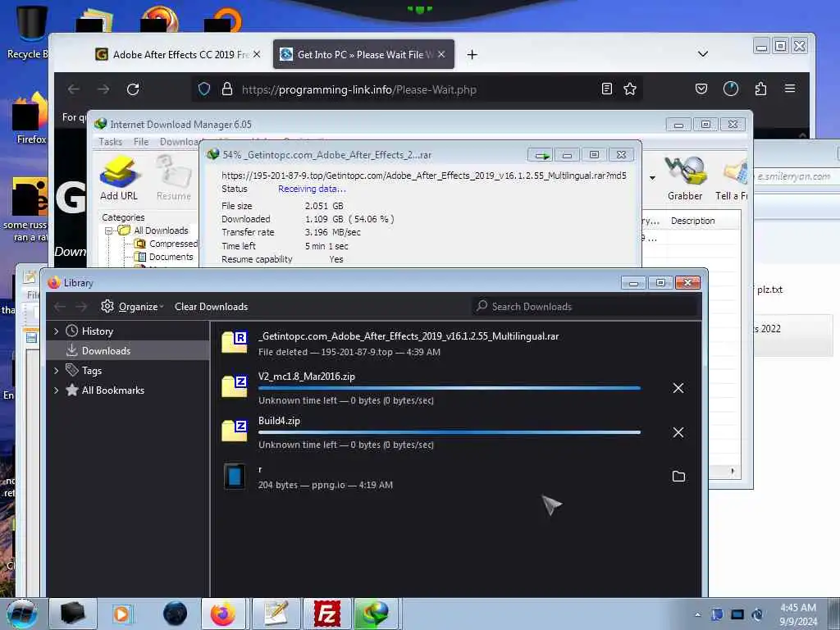
Task: Select the file r download entry
Action: tap(456, 477)
